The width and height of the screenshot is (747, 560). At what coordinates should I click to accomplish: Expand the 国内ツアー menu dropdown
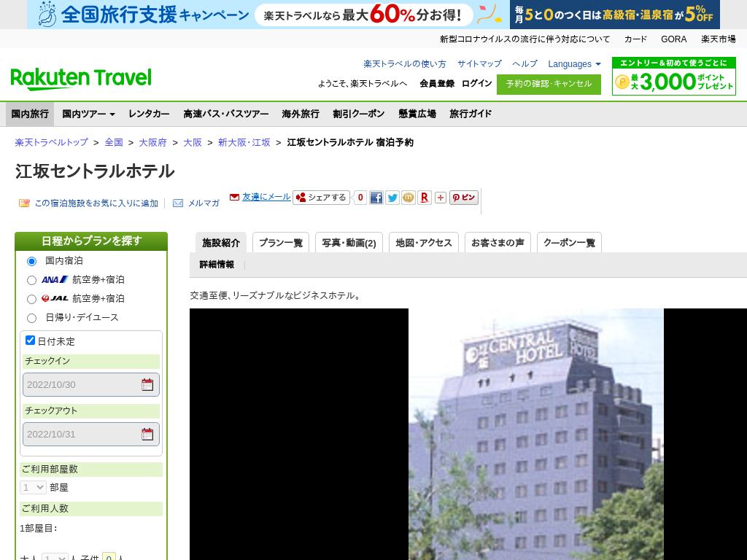coord(88,114)
